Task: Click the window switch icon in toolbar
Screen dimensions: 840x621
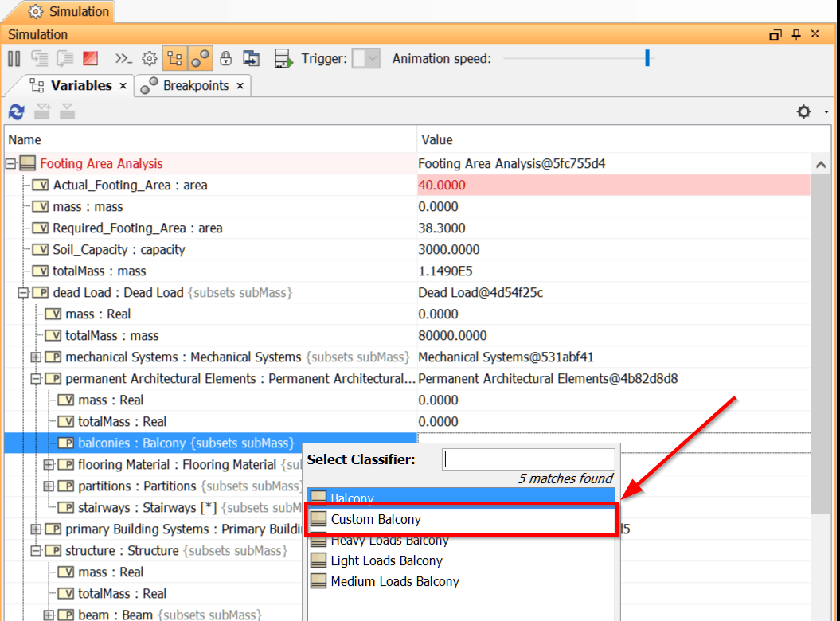Action: coord(252,58)
